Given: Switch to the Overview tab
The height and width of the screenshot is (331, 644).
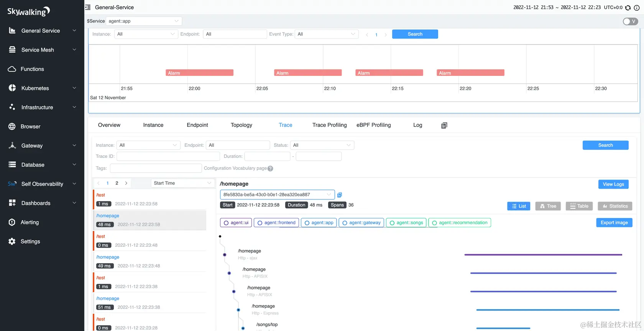Looking at the screenshot, I should point(109,125).
